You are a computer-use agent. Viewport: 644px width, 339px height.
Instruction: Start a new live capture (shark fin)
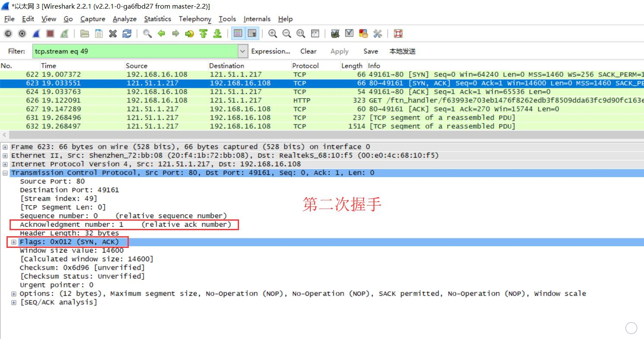pyautogui.click(x=36, y=34)
